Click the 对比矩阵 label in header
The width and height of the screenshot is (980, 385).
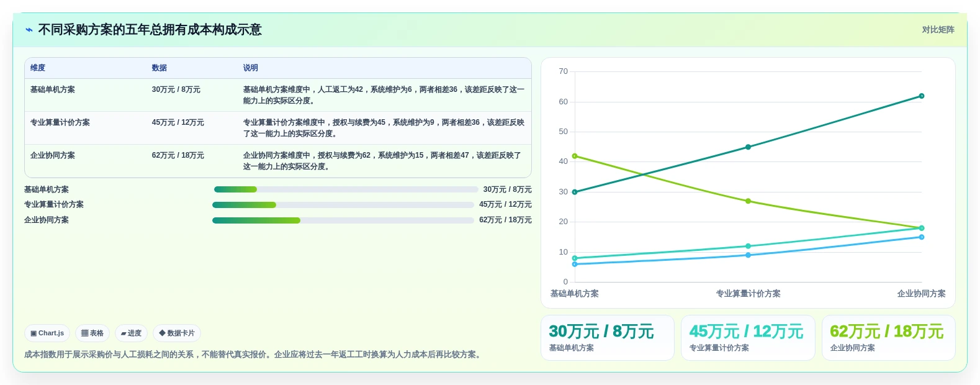[938, 30]
